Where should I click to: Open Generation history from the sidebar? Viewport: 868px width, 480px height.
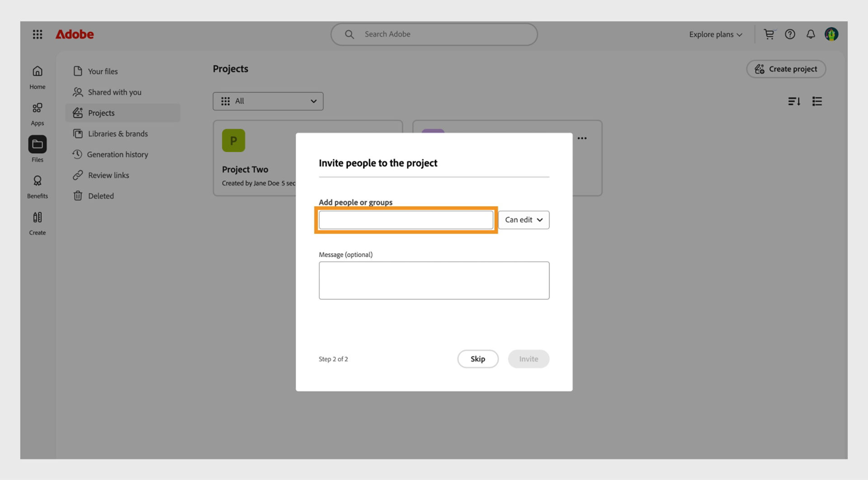118,154
